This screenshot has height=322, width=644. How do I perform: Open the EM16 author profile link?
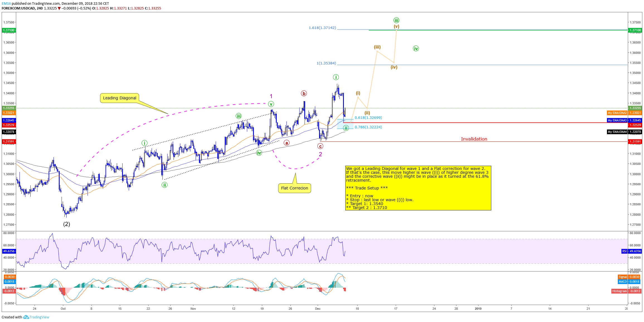pyautogui.click(x=6, y=4)
